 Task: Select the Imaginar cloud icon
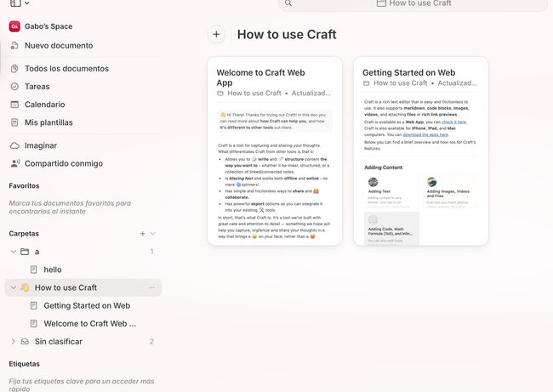pyautogui.click(x=14, y=145)
